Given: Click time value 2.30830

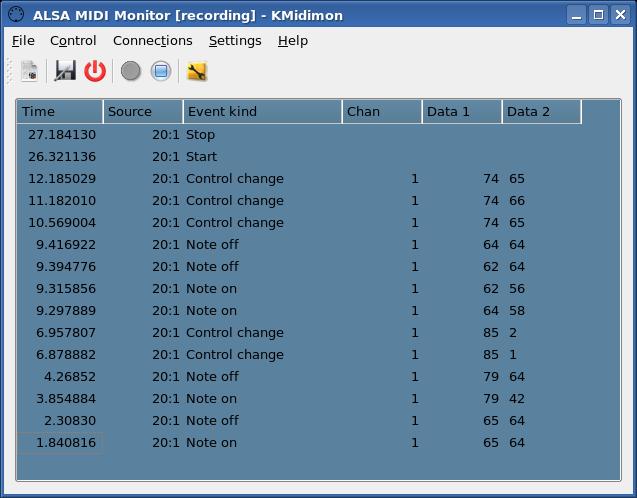Looking at the screenshot, I should (x=70, y=420).
